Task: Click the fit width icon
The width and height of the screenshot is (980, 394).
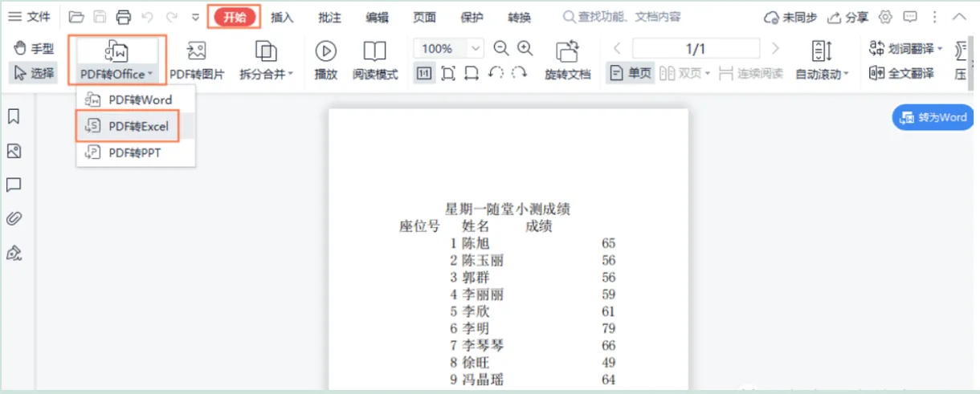Action: tap(472, 73)
